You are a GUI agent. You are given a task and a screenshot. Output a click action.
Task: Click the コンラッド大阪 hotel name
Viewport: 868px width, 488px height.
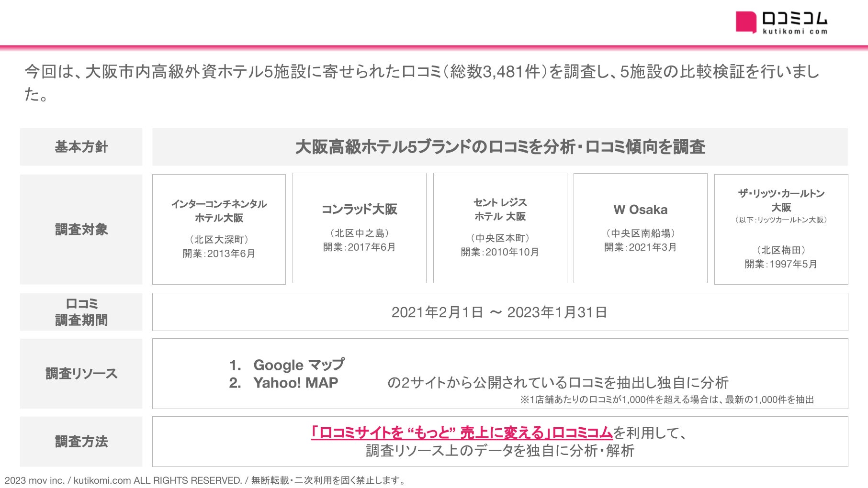tap(360, 209)
